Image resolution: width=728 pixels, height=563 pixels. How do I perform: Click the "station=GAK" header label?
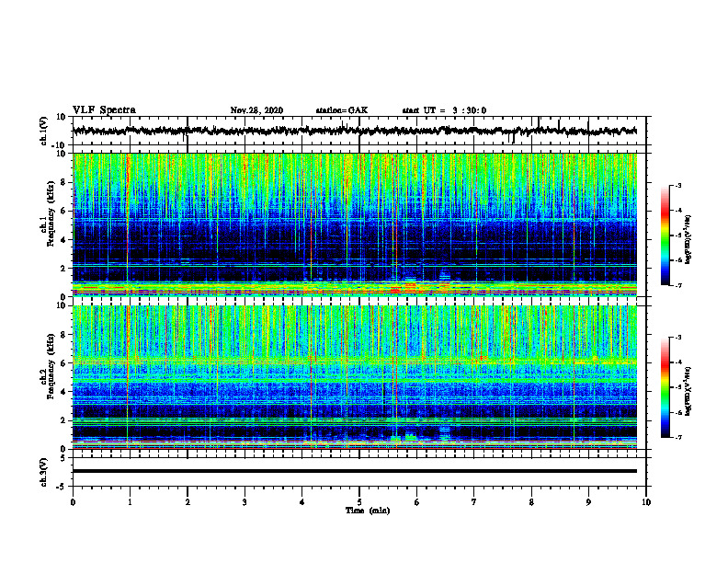tap(342, 110)
